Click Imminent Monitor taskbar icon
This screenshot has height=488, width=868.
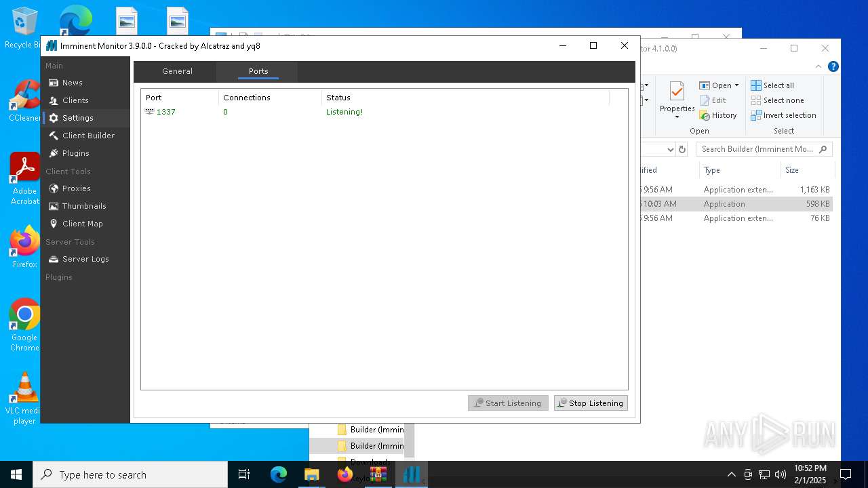pyautogui.click(x=412, y=474)
